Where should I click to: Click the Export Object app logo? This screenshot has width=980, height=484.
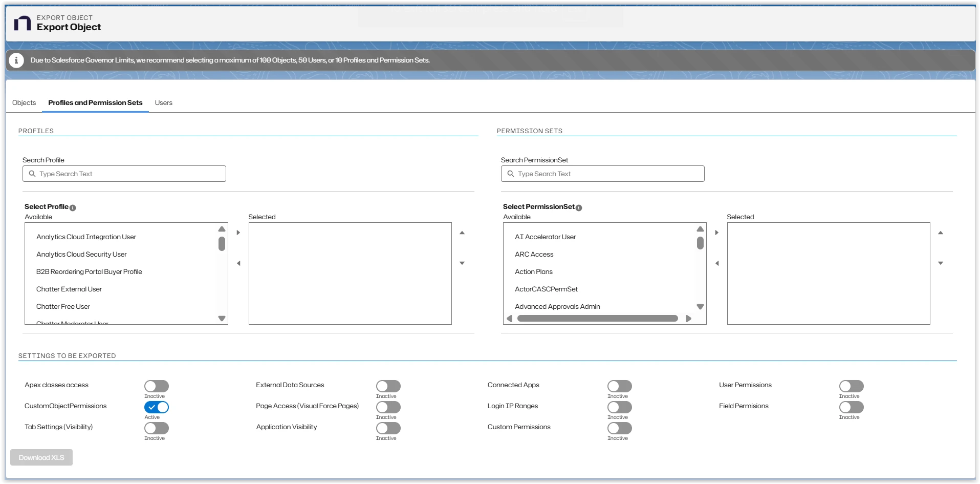(21, 23)
